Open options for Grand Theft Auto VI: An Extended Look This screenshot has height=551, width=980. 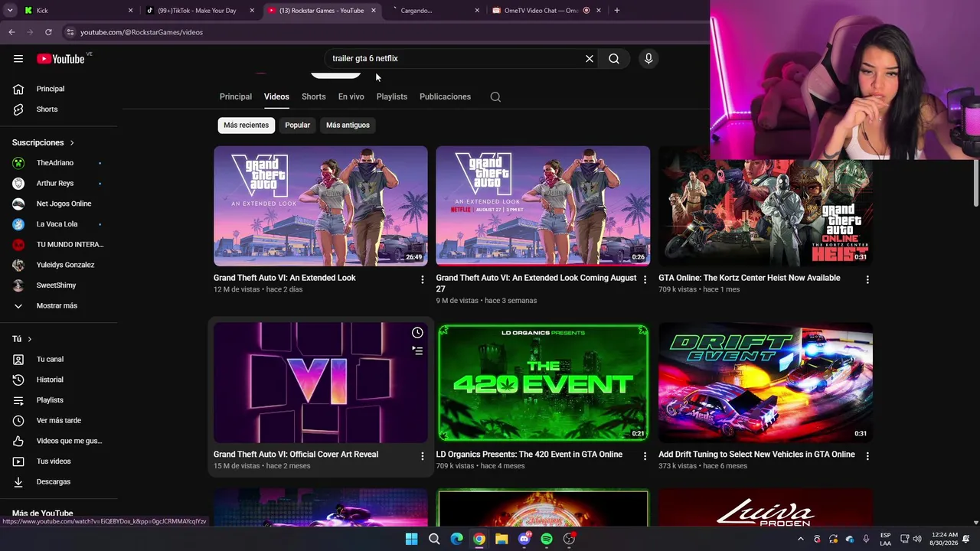point(422,280)
